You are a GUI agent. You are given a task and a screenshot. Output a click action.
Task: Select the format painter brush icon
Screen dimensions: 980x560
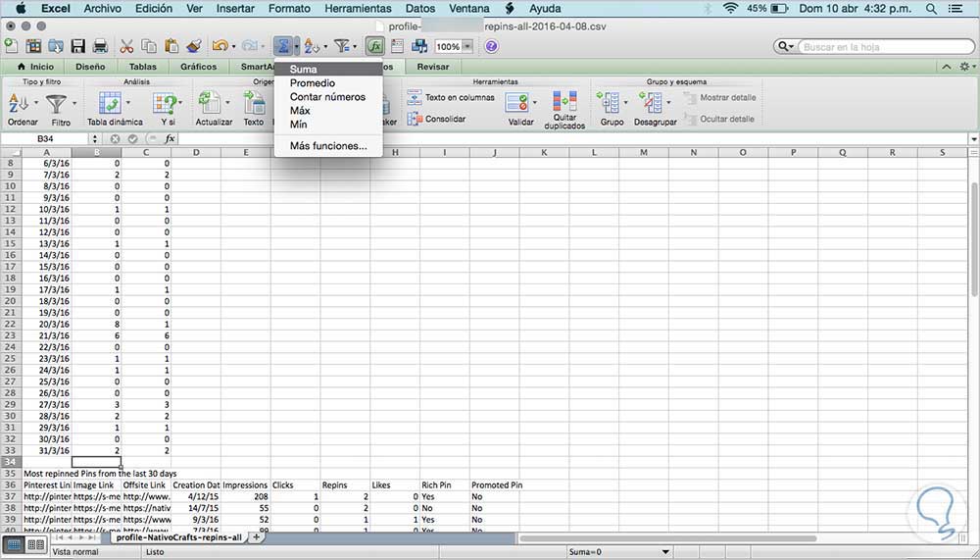point(194,46)
